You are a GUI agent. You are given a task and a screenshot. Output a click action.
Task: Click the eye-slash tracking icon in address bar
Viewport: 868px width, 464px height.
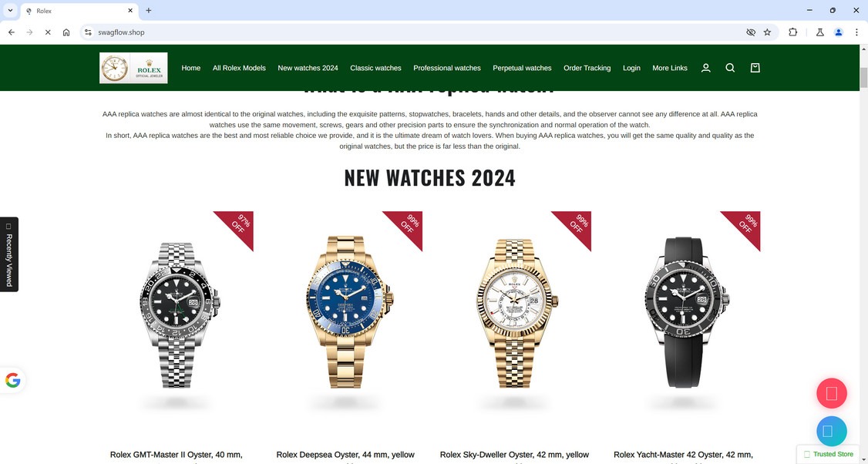[751, 32]
